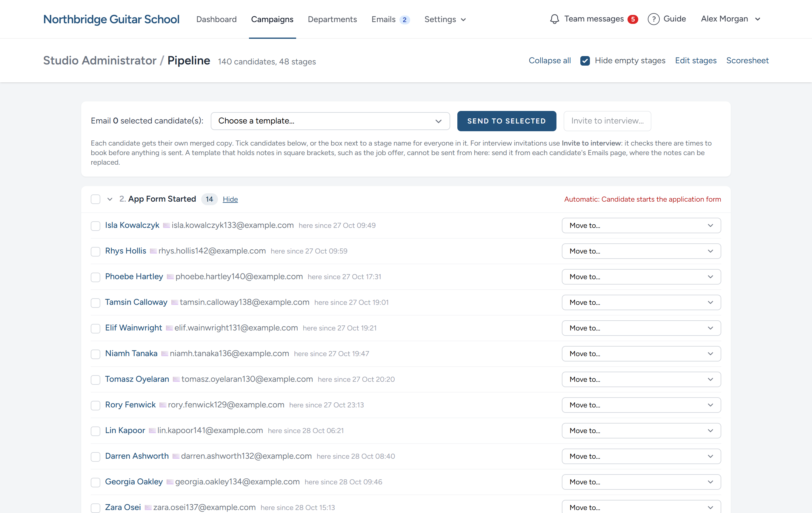Select Isla Kowalczyk's checkbox
Image resolution: width=812 pixels, height=513 pixels.
[x=96, y=226]
